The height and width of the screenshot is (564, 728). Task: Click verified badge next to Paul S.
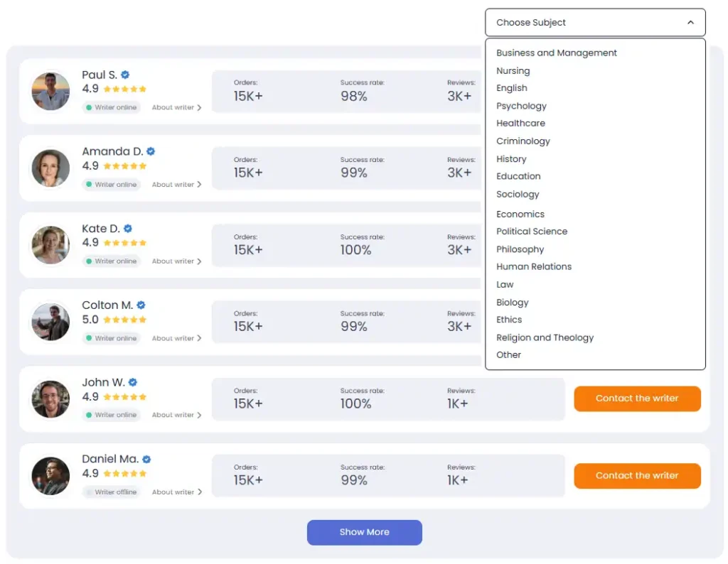[x=125, y=75]
